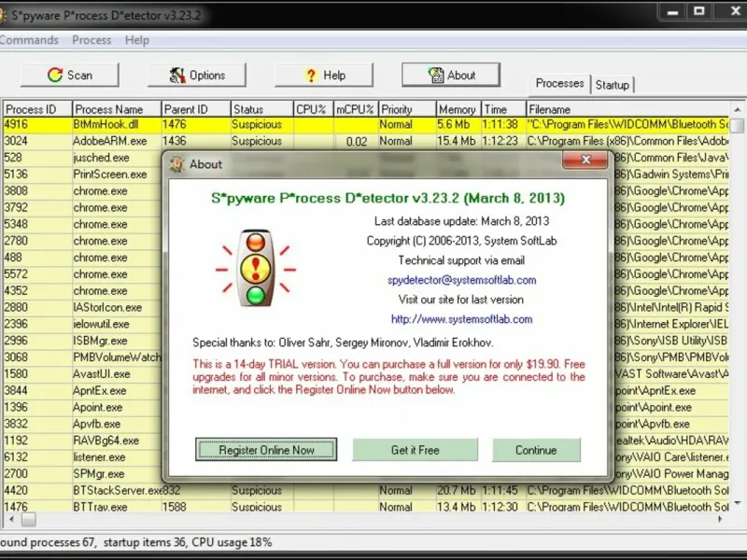Screen dimensions: 747x560
Task: Click the Scan button
Action: click(69, 75)
